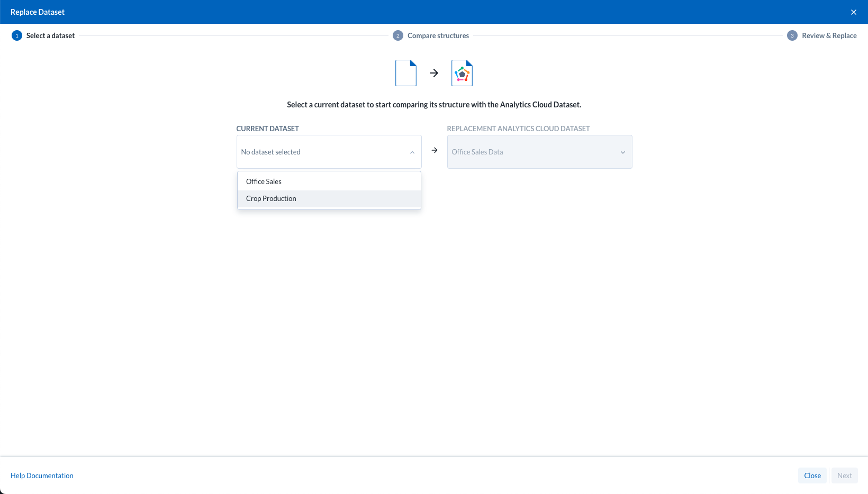Go to the Review & Replace step label

tap(829, 35)
